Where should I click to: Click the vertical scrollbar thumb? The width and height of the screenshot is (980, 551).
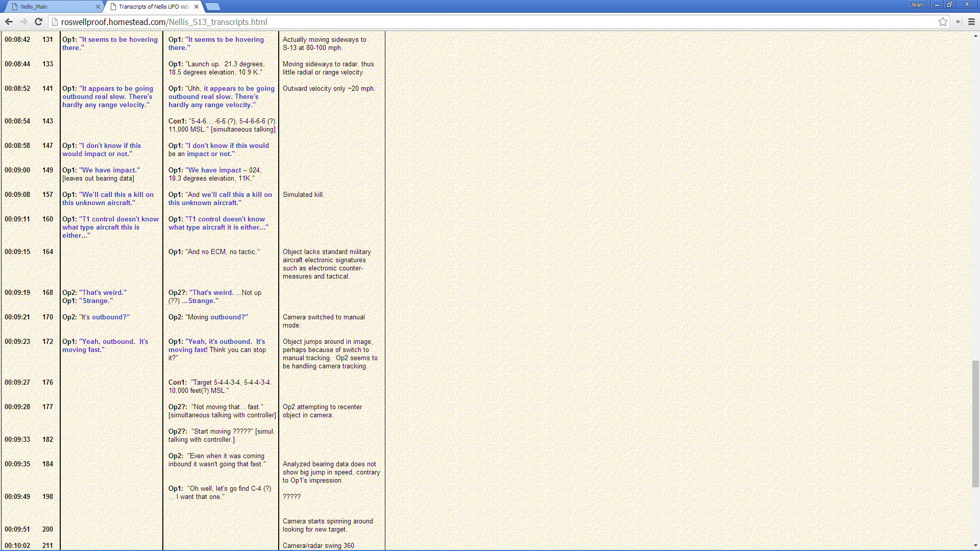pyautogui.click(x=975, y=423)
